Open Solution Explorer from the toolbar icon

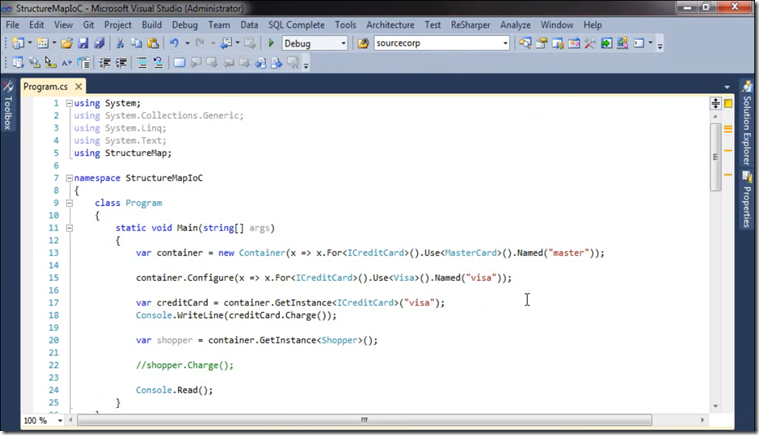525,43
